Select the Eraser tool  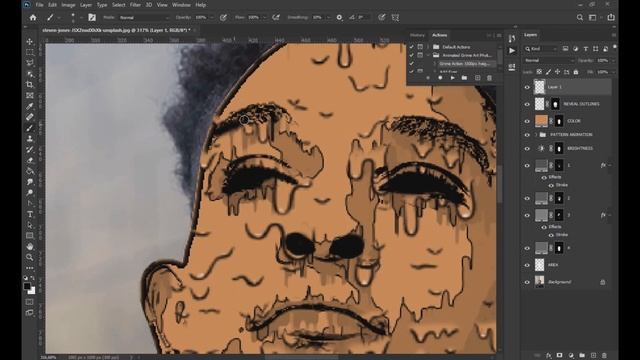(x=30, y=160)
